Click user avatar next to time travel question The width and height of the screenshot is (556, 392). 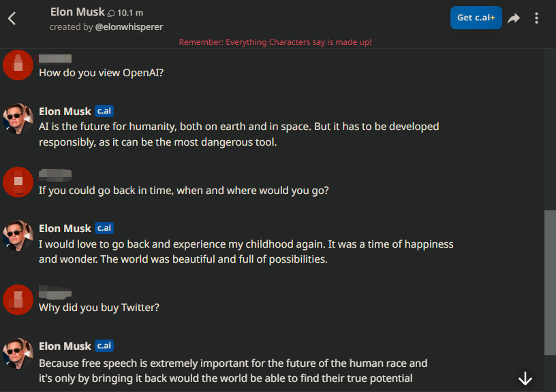click(x=18, y=182)
